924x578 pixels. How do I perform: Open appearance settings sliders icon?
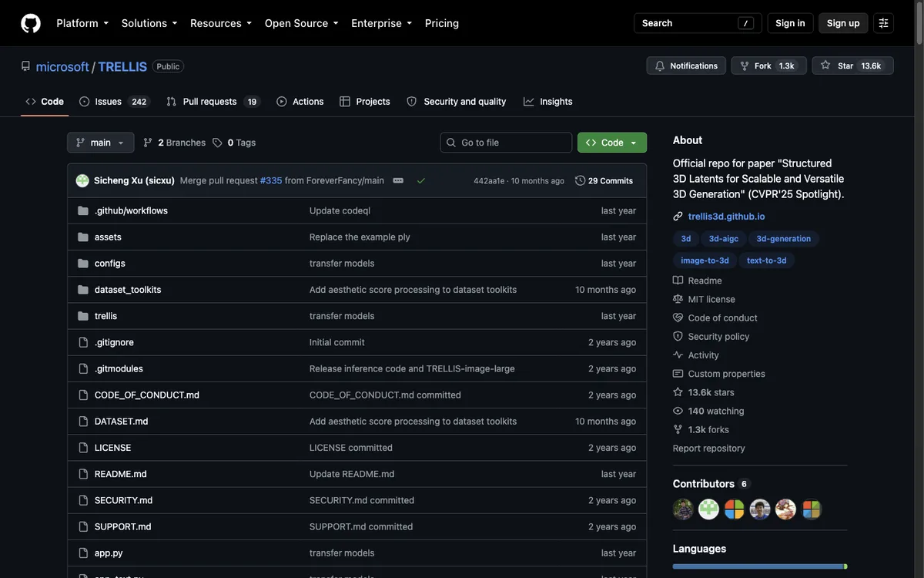884,23
